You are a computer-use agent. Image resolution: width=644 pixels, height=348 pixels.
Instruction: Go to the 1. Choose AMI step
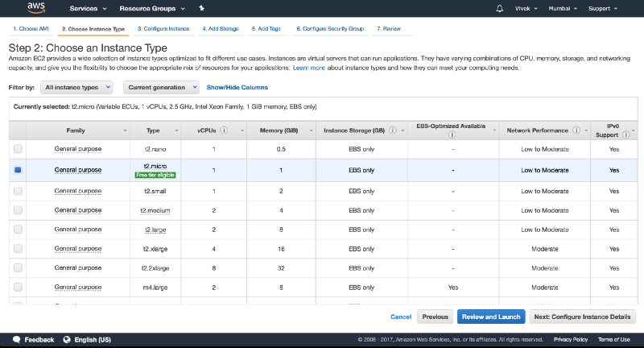(31, 29)
